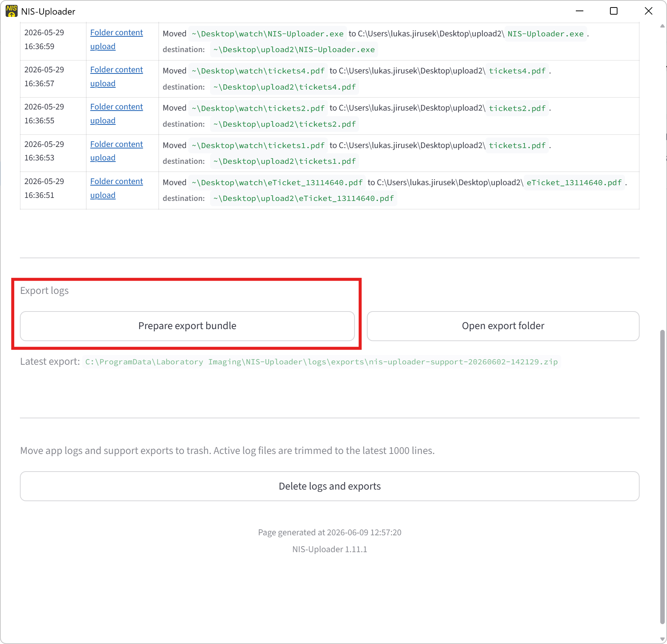
Task: Click the timestamp 2026-05-29 16:36:53
Action: click(x=44, y=151)
